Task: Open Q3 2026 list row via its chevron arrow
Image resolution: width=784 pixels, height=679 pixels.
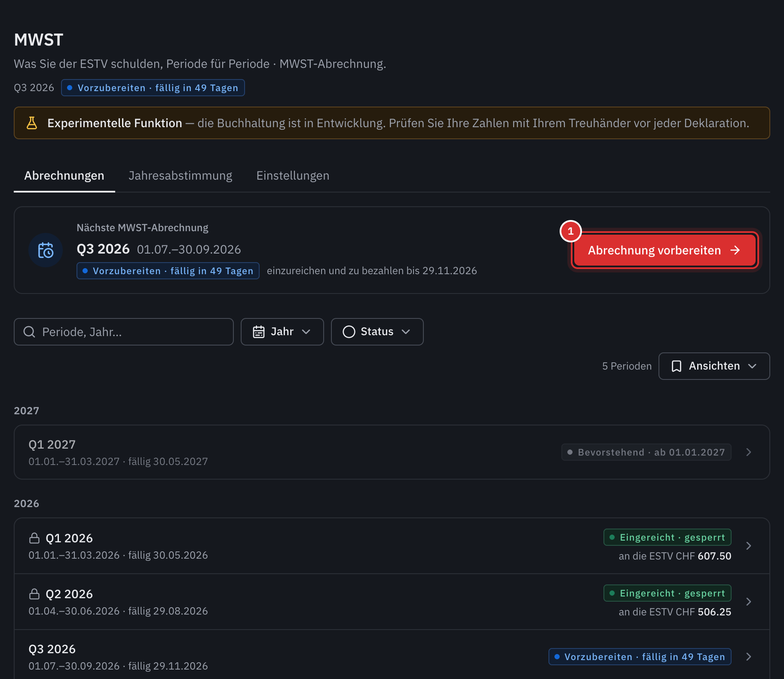Action: click(x=749, y=657)
